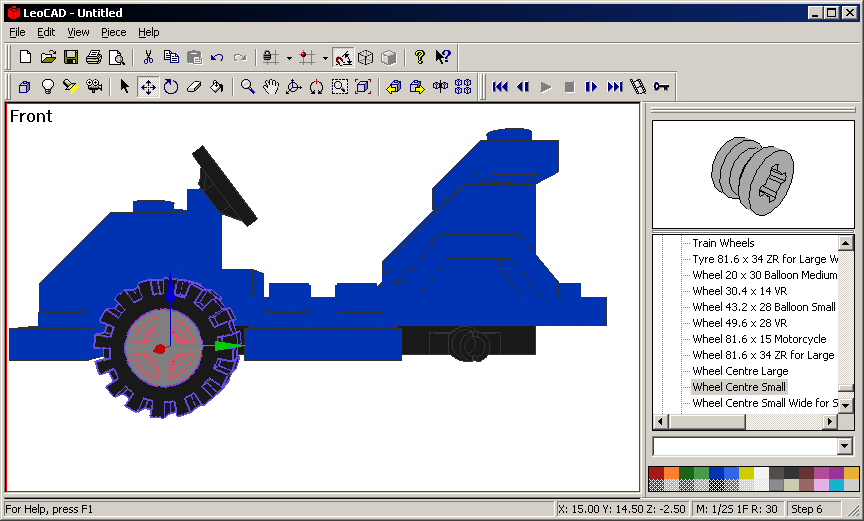The image size is (864, 521).
Task: Go to the next step
Action: tap(592, 87)
